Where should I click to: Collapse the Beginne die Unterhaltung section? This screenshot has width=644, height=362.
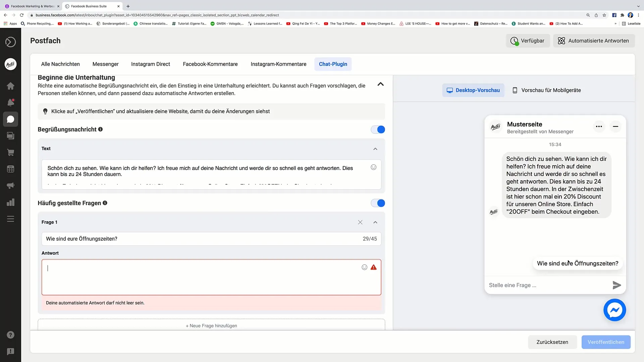[x=380, y=84]
